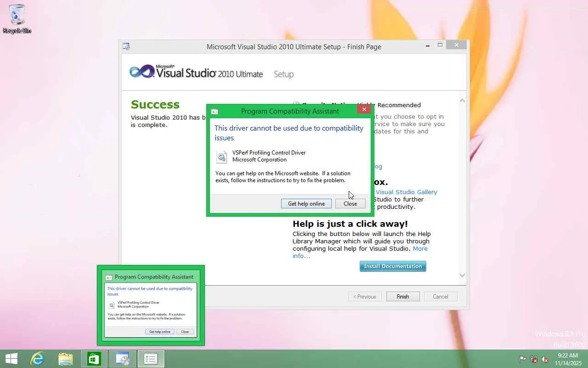Click the Program Compatibility Assistant title icon

pos(215,111)
